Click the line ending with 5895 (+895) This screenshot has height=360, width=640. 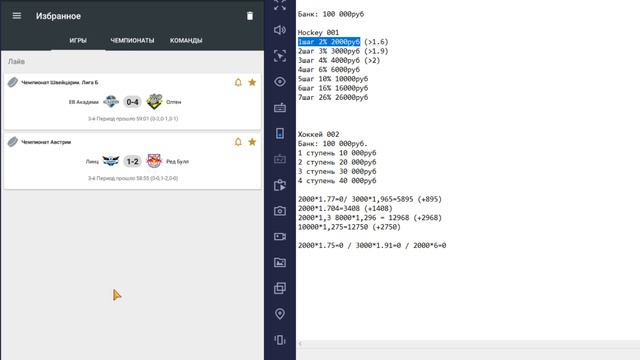370,199
